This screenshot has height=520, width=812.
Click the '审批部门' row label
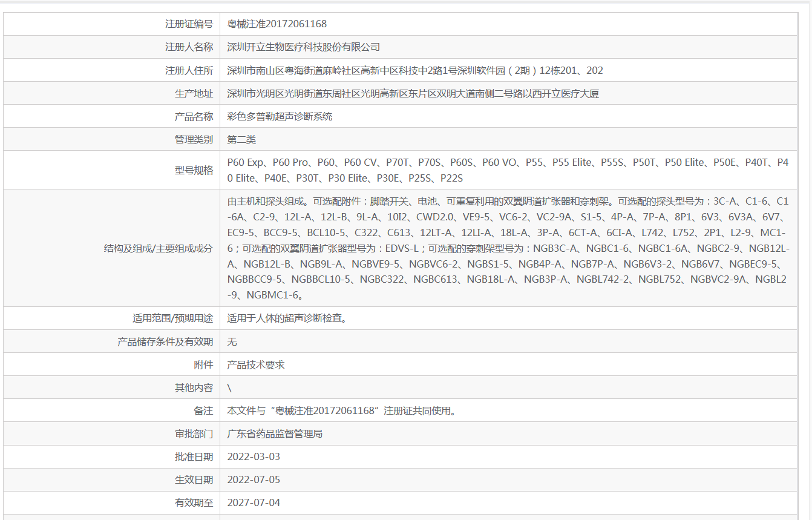click(194, 433)
